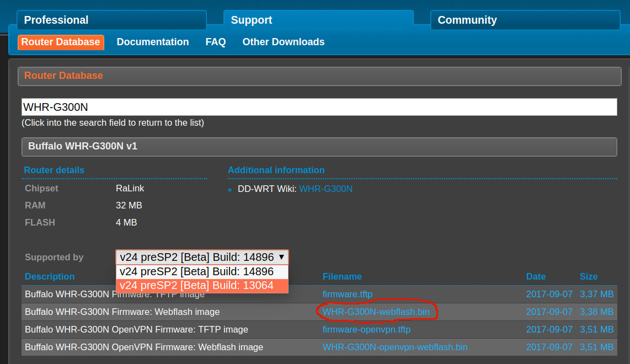Image resolution: width=630 pixels, height=364 pixels.
Task: Switch to the Support tab
Action: click(x=318, y=20)
